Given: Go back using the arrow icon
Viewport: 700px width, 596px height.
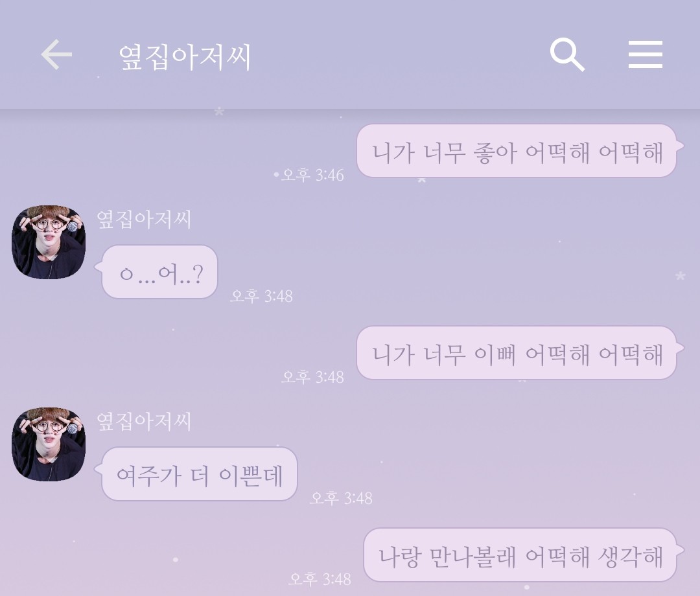Looking at the screenshot, I should click(56, 54).
